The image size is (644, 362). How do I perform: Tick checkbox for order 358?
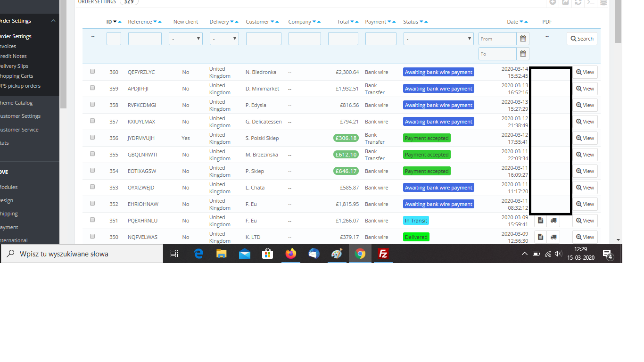coord(92,104)
